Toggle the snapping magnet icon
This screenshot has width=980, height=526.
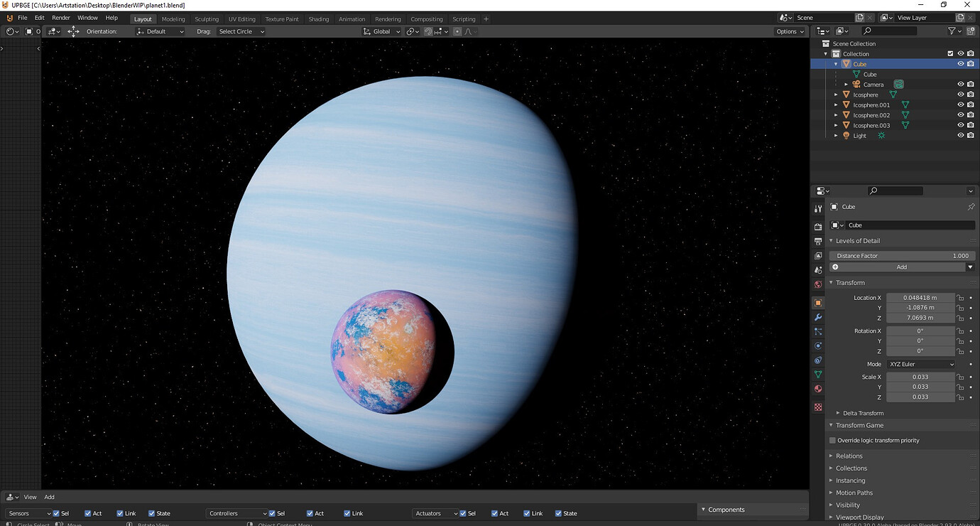[x=428, y=31]
